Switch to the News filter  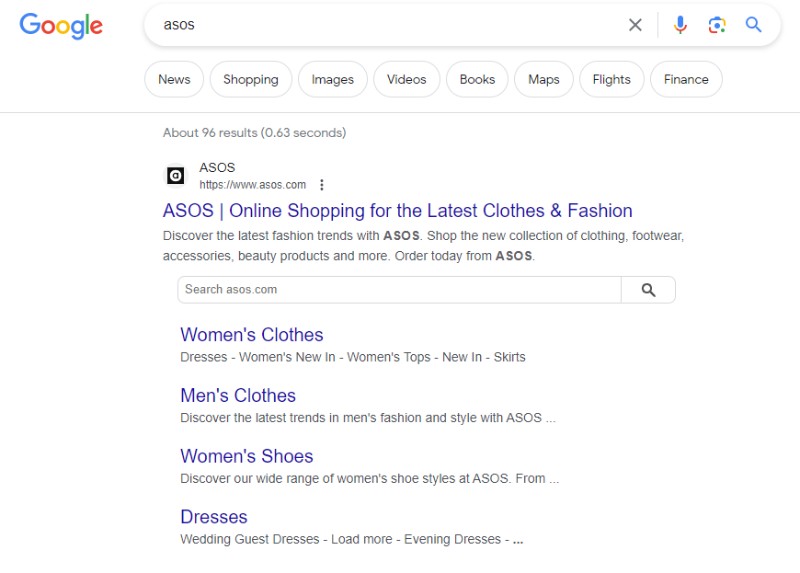(174, 80)
